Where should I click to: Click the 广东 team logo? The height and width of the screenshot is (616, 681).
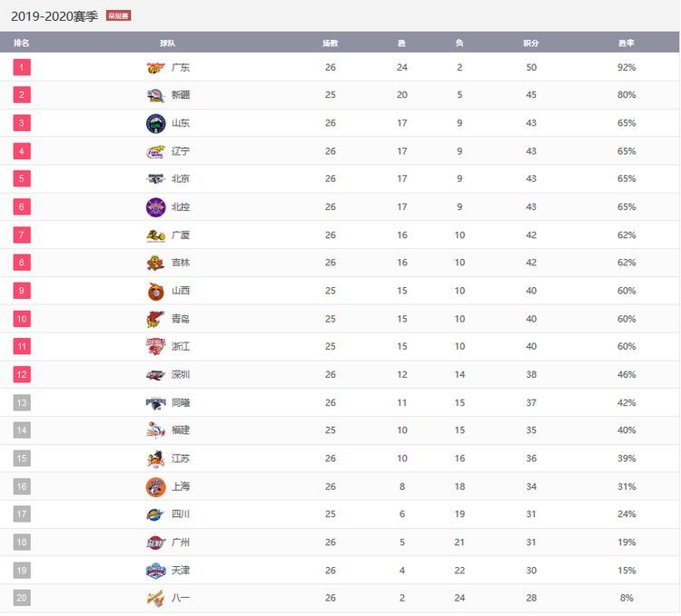click(x=155, y=67)
